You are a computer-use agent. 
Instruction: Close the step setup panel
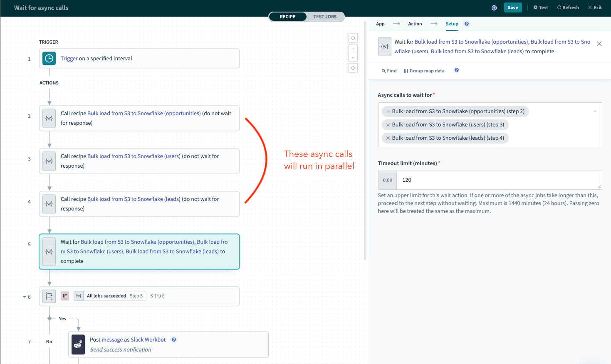[599, 44]
